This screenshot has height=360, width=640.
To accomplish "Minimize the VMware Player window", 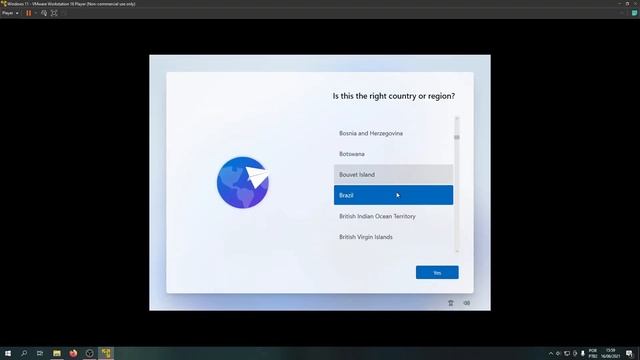I will [619, 4].
